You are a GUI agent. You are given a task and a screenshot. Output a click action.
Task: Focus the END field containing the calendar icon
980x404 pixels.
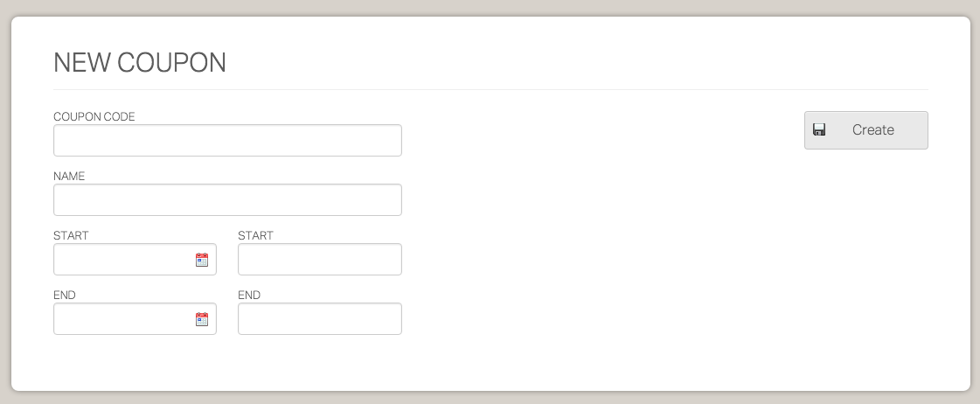point(122,319)
